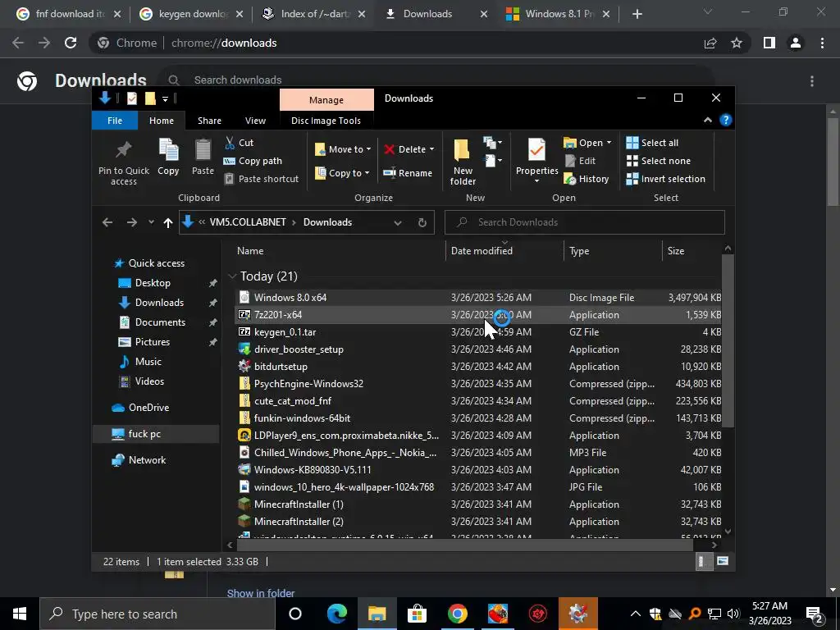Open Desktop in Quick access
Screen dimensions: 840x630
[x=153, y=283]
